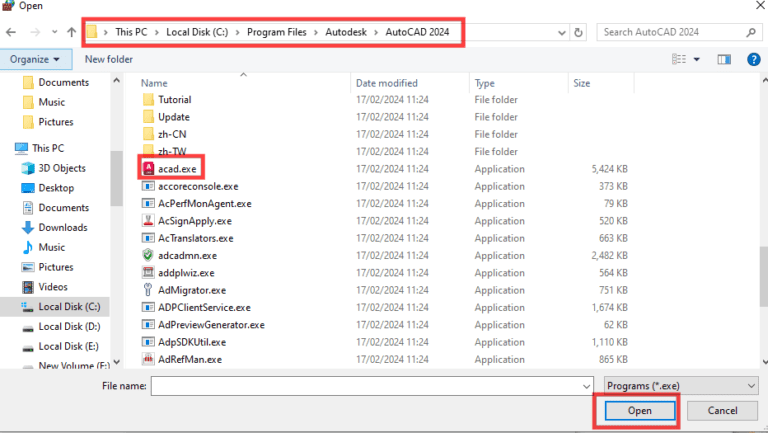Click the Up directory arrow icon
Image resolution: width=768 pixels, height=433 pixels.
coord(72,33)
